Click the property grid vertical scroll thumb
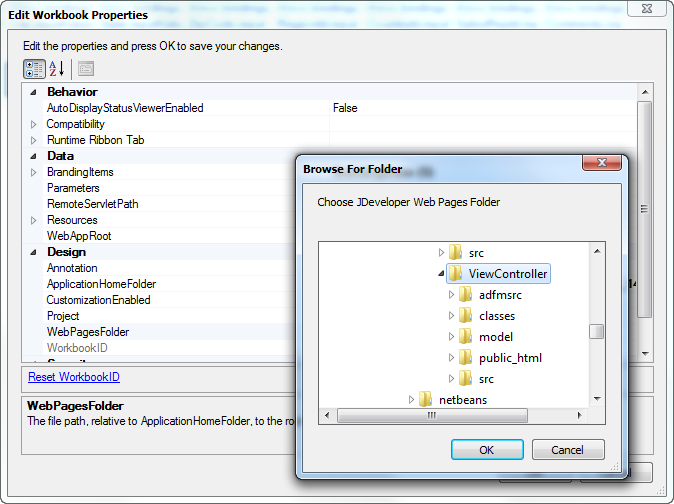Image resolution: width=674 pixels, height=504 pixels. click(644, 209)
